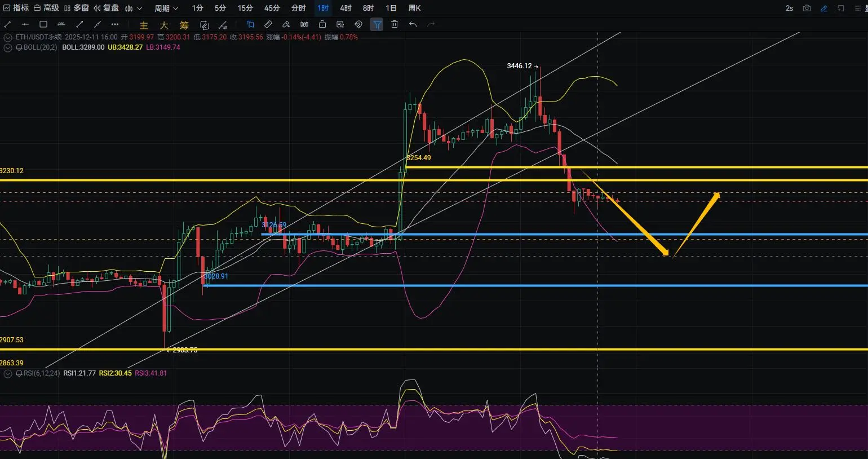Open RSI(6,12,24) indicator settings

point(42,373)
